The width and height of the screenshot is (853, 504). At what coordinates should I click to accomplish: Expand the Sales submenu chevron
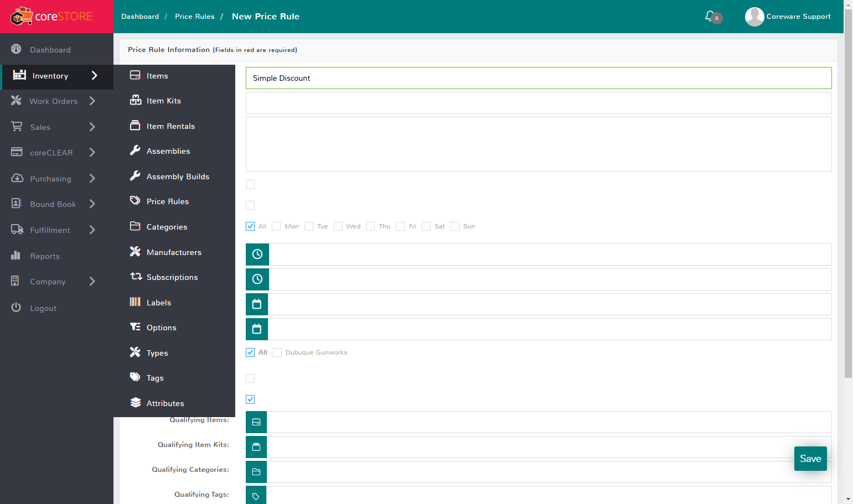click(x=92, y=127)
